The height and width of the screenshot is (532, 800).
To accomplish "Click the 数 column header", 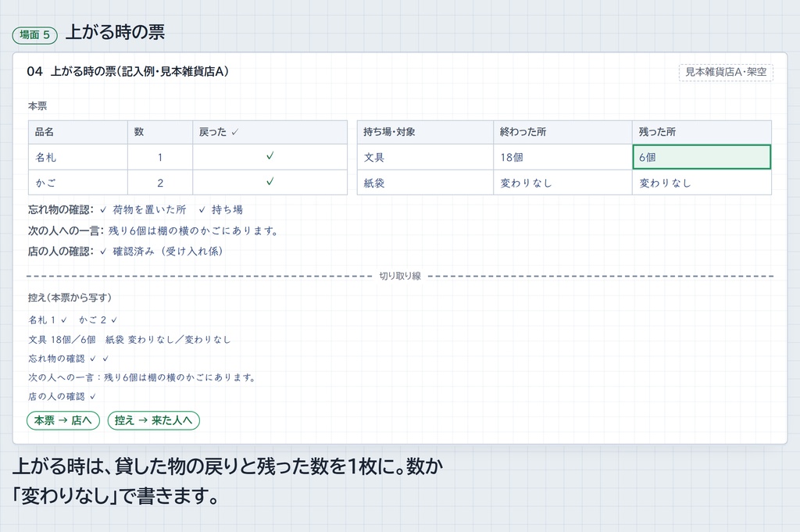I will point(160,132).
